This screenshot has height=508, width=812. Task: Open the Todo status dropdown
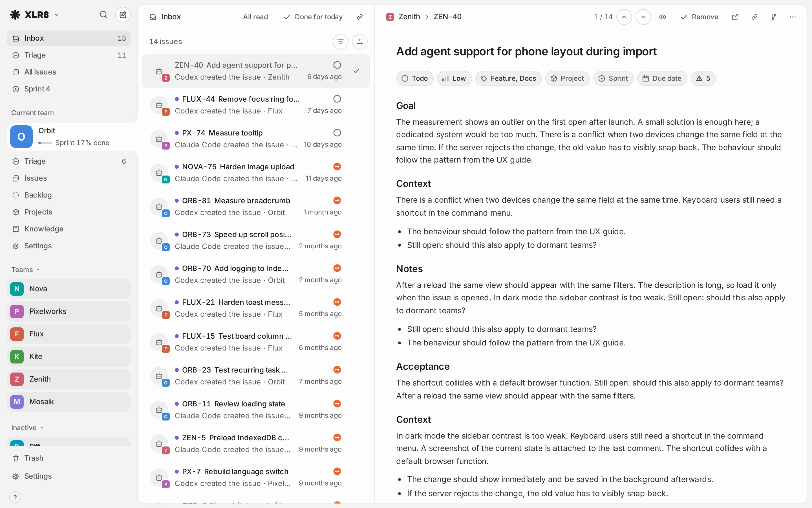415,78
